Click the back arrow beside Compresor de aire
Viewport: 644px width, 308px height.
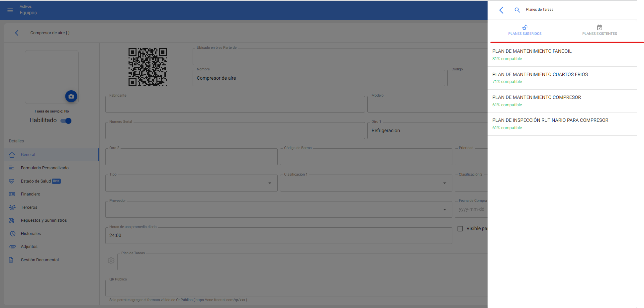[x=17, y=33]
